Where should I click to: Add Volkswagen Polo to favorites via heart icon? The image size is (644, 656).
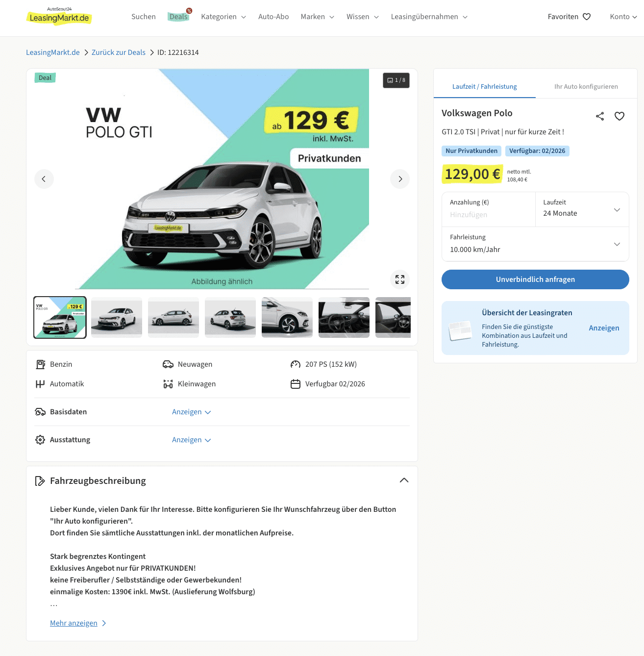pyautogui.click(x=619, y=116)
